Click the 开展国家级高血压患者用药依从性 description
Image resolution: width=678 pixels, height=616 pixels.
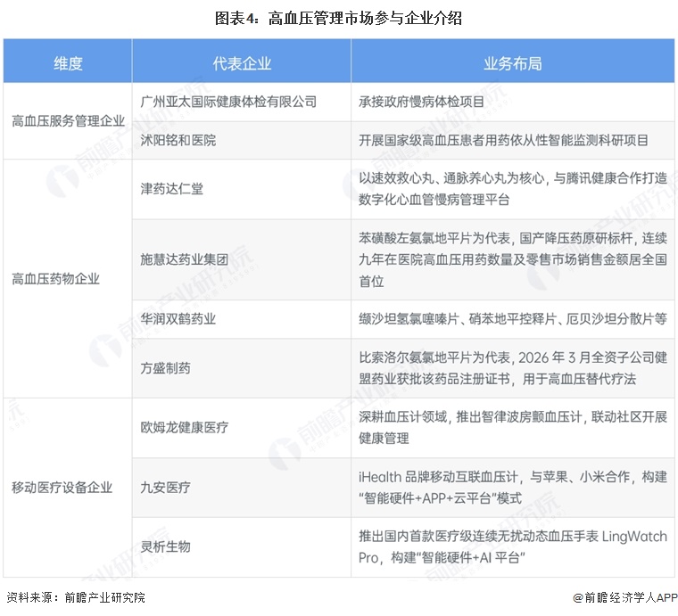pyautogui.click(x=513, y=140)
